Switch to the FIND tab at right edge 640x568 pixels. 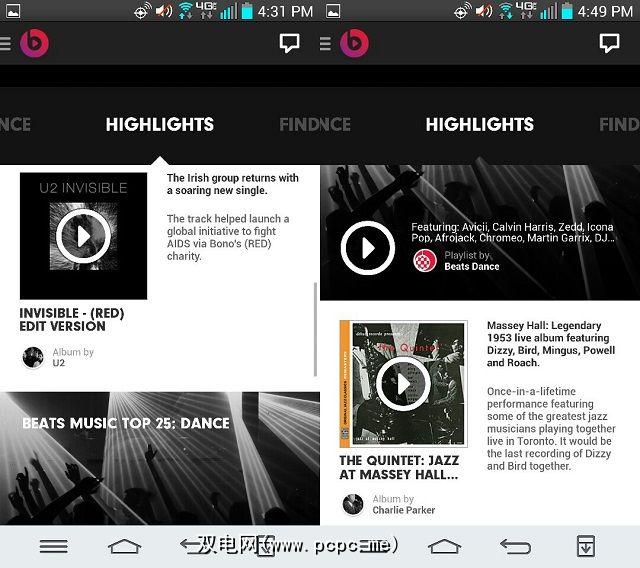coord(619,124)
